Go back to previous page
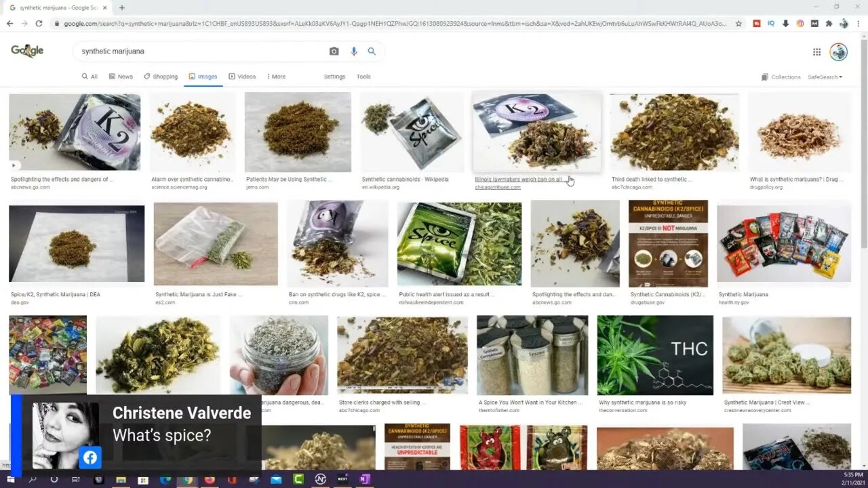The height and width of the screenshot is (488, 868). click(9, 23)
